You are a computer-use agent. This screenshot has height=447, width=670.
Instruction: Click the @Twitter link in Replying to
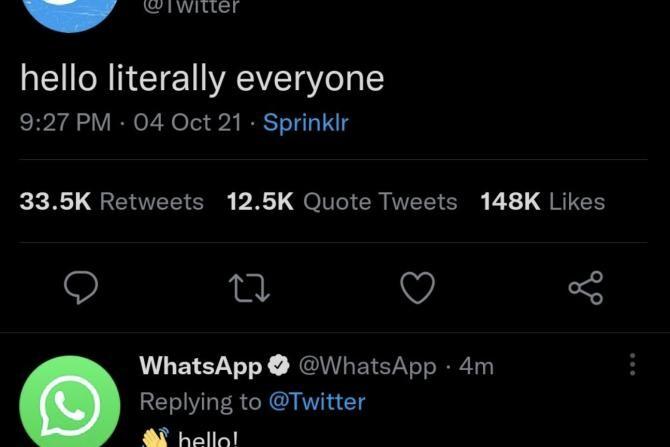point(317,402)
